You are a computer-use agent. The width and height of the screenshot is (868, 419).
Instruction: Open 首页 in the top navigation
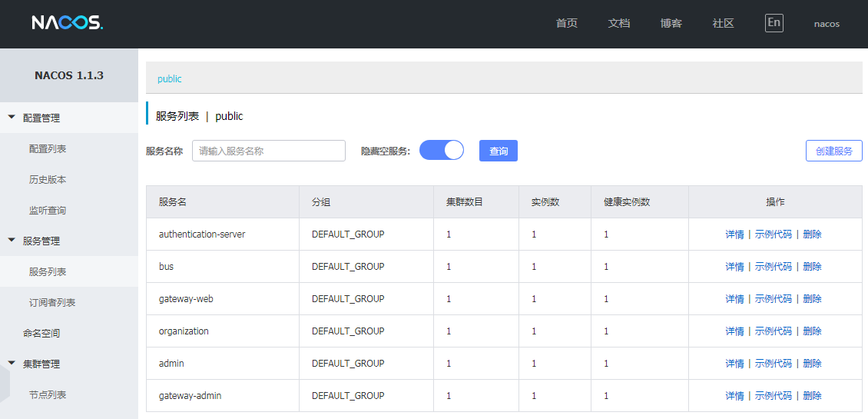pos(567,23)
